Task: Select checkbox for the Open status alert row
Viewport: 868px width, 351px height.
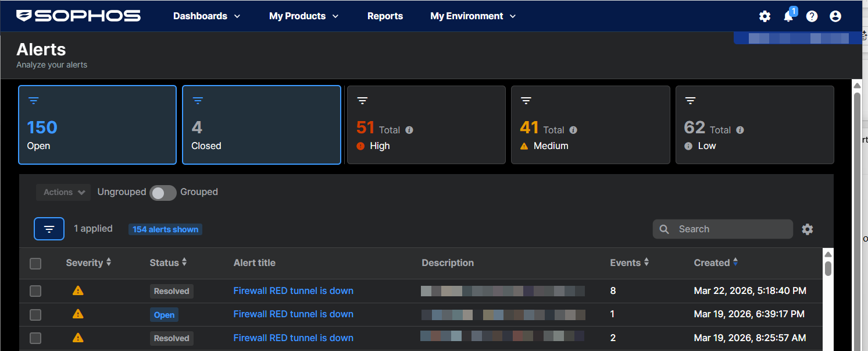Action: point(35,315)
